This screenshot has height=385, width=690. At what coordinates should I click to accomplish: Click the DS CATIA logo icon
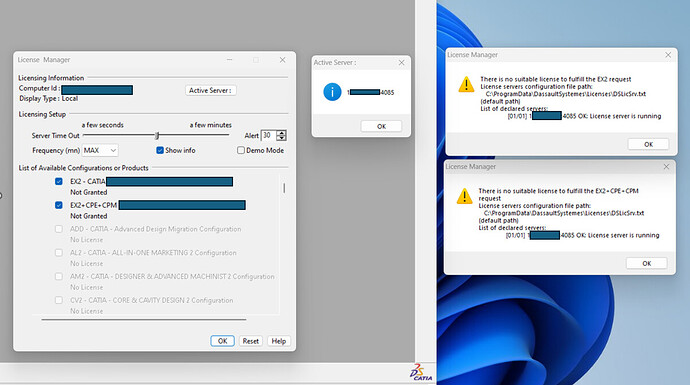[x=421, y=372]
